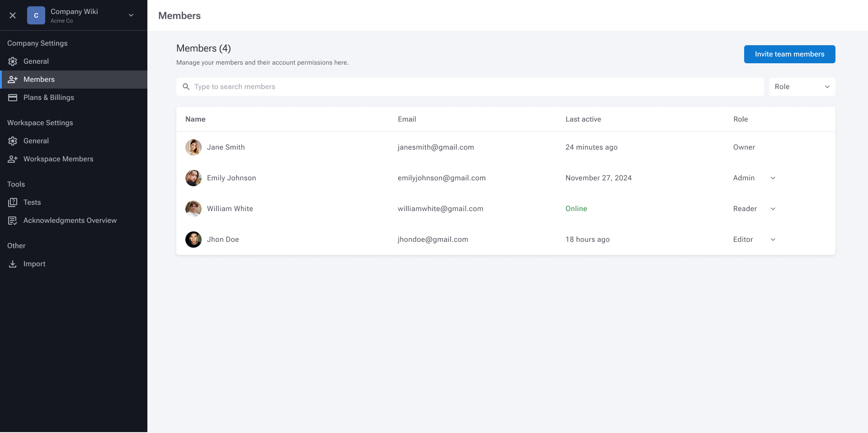Image resolution: width=868 pixels, height=433 pixels.
Task: Select the Members person icon in sidebar
Action: 13,79
